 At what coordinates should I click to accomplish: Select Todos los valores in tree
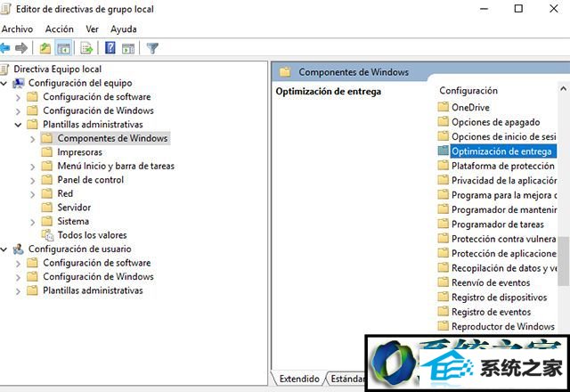[x=92, y=235]
